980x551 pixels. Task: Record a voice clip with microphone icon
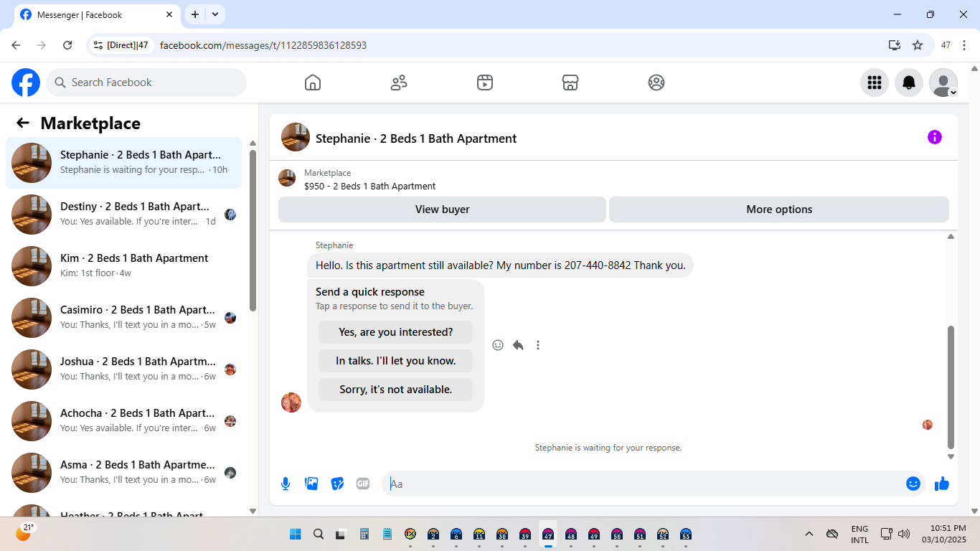(x=286, y=484)
